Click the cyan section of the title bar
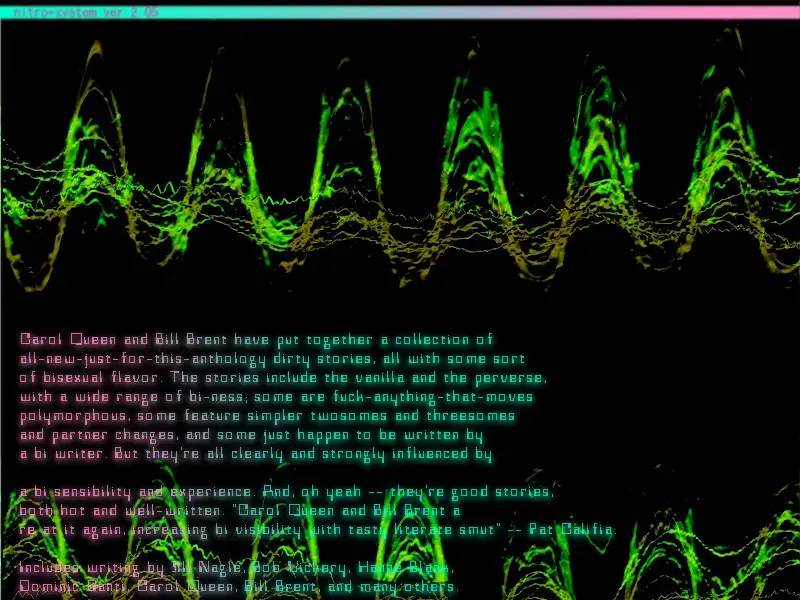The height and width of the screenshot is (600, 800). tap(300, 12)
